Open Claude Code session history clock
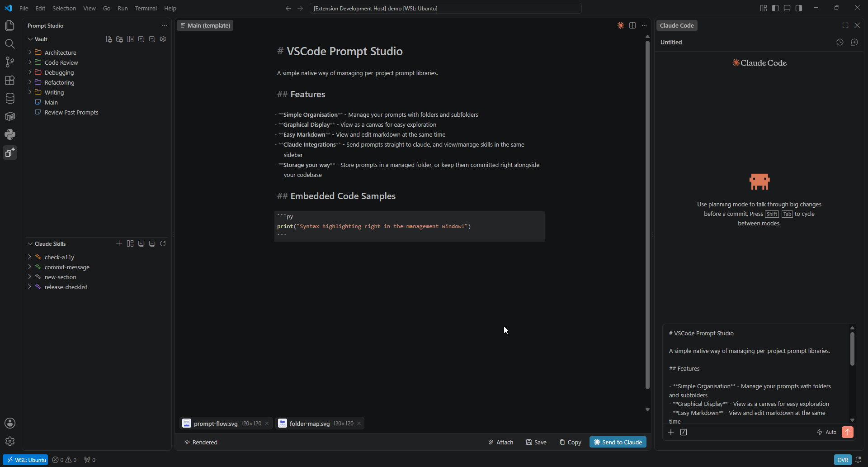868x467 pixels. click(840, 42)
